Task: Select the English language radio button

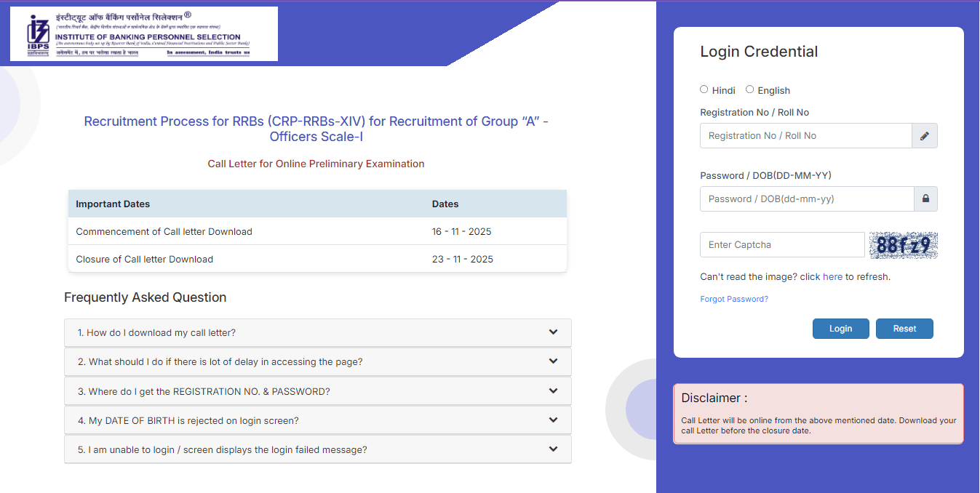Action: point(749,89)
